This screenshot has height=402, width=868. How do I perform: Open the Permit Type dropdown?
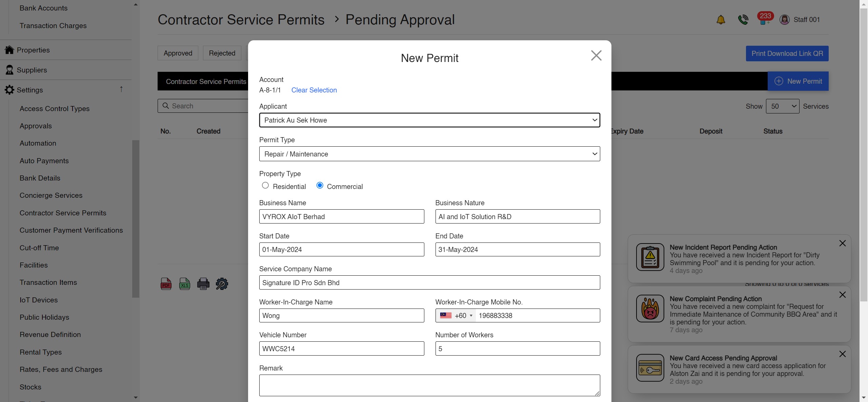(429, 154)
